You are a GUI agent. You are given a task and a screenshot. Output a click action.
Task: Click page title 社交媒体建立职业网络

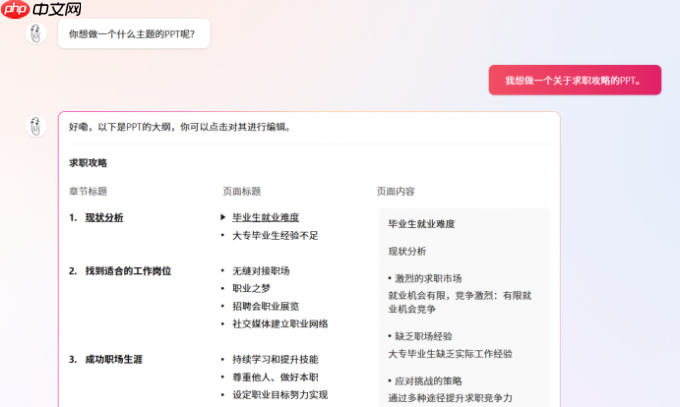pyautogui.click(x=280, y=324)
